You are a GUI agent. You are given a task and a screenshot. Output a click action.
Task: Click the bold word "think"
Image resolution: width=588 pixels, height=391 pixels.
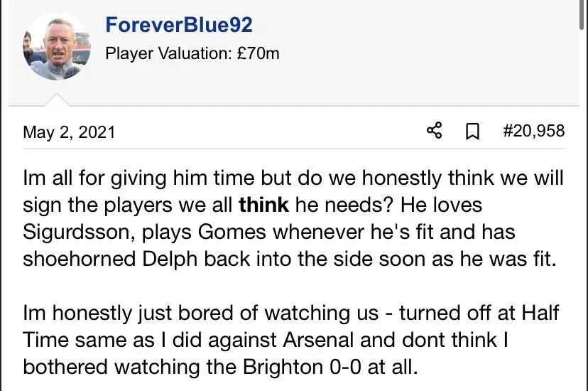click(263, 206)
